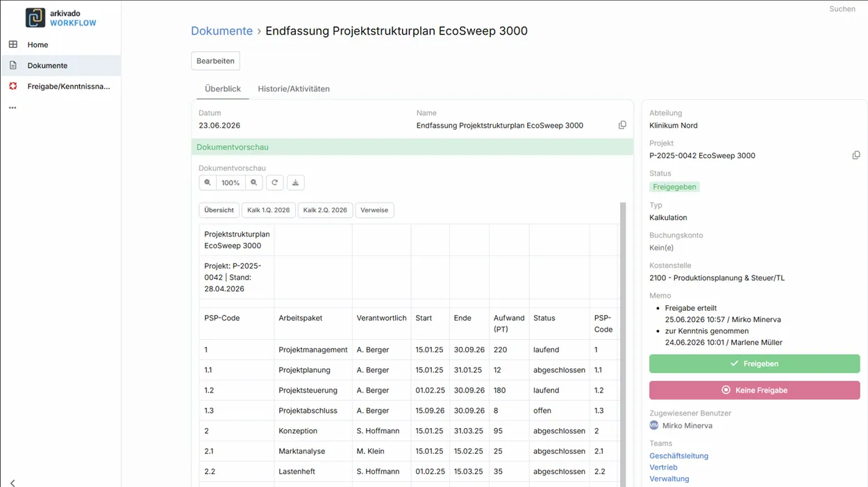Click the Dokumente breadcrumb link

point(222,31)
